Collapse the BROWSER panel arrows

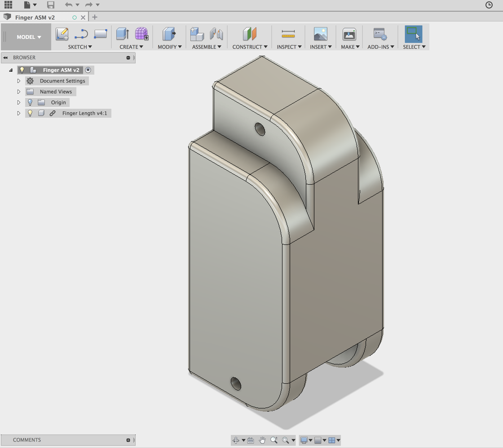point(5,58)
